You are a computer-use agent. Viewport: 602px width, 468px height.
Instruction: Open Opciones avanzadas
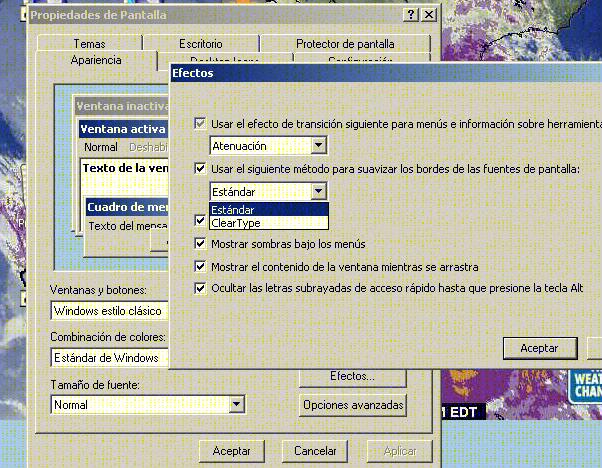pos(352,405)
